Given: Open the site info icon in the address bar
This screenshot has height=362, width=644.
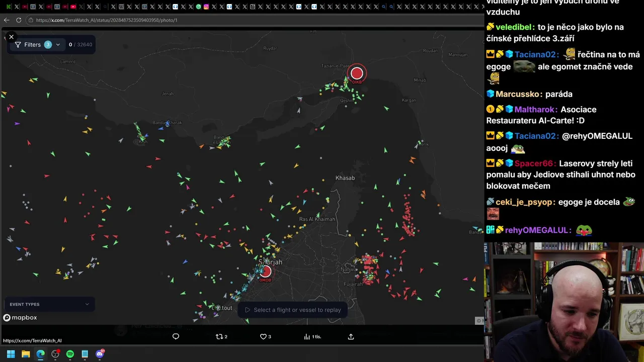Looking at the screenshot, I should [31, 20].
